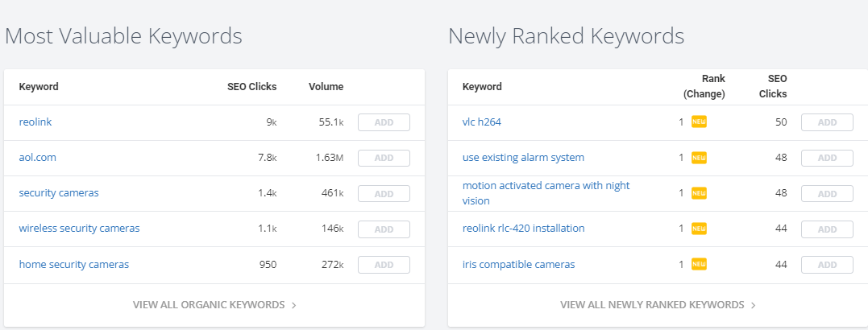Click chevron arrow after View All Organic Keywords
Image resolution: width=868 pixels, height=330 pixels.
pos(293,305)
